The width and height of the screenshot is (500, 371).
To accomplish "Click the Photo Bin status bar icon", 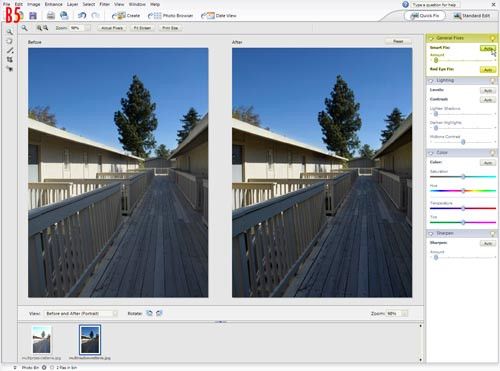I will pyautogui.click(x=15, y=367).
